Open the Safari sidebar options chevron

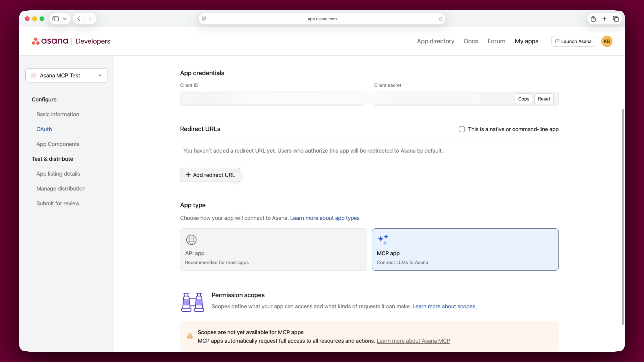(x=65, y=19)
